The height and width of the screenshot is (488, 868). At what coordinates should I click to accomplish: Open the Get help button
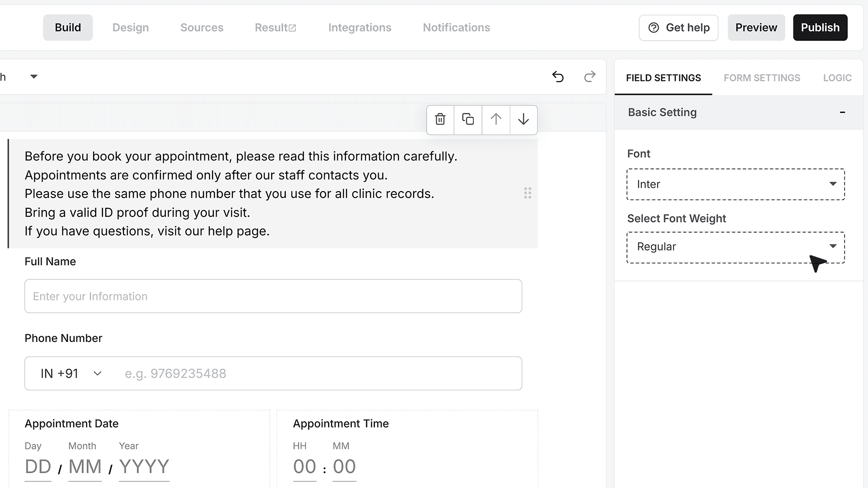coord(679,28)
